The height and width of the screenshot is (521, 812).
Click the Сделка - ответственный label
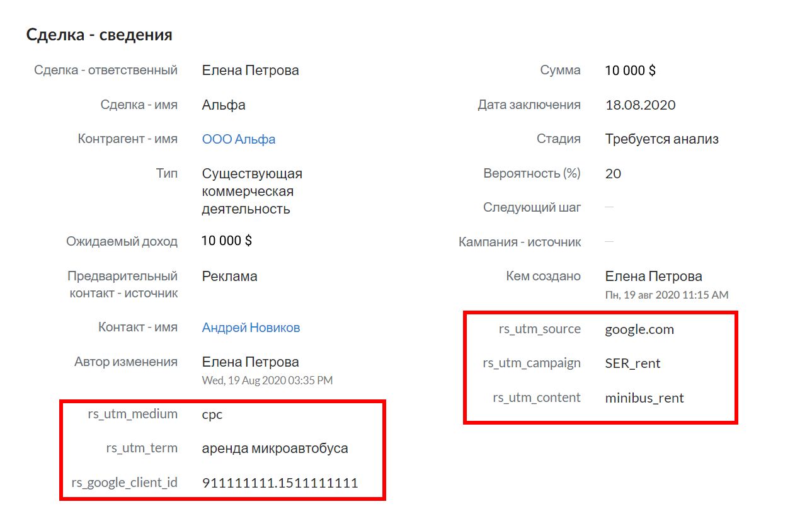point(106,70)
